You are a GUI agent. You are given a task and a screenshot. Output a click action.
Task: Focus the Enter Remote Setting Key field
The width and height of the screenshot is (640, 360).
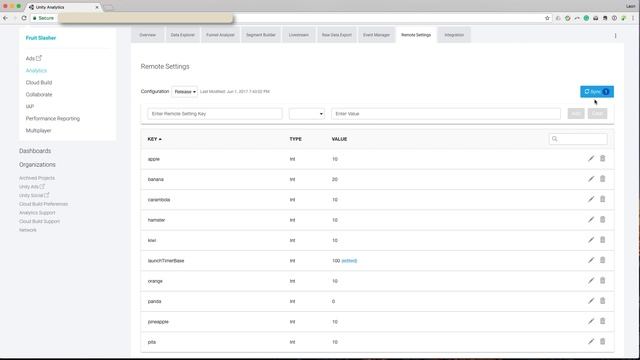click(x=215, y=113)
